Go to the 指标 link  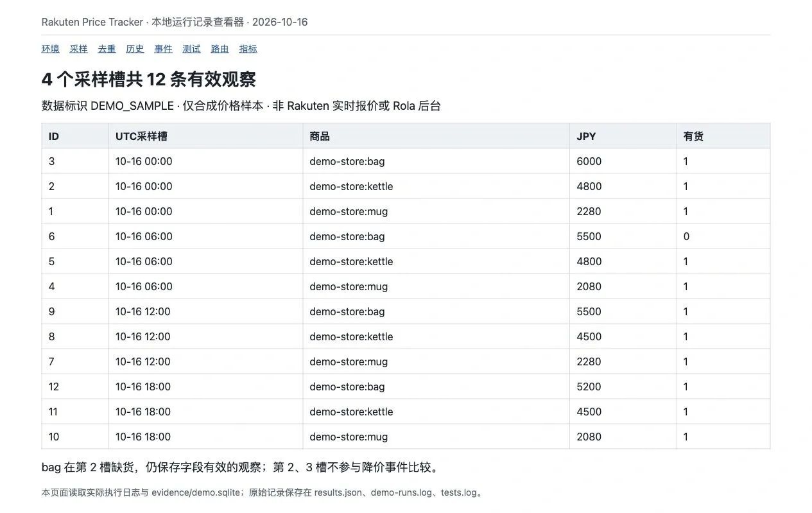click(248, 49)
